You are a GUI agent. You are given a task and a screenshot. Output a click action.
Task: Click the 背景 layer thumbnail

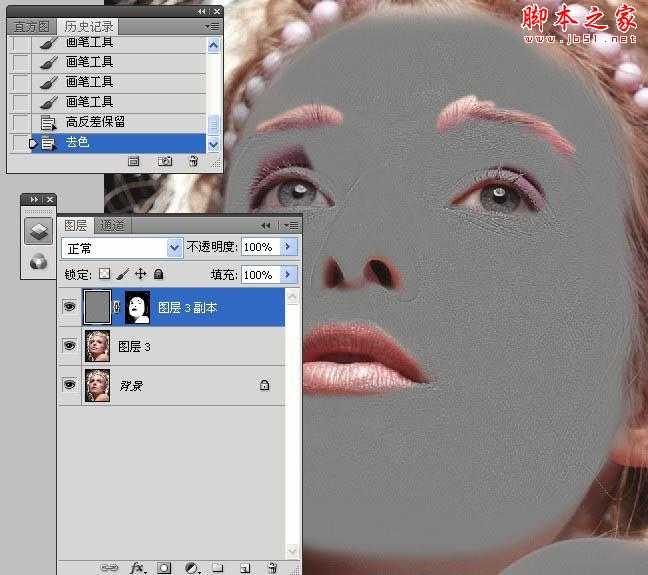tap(98, 385)
